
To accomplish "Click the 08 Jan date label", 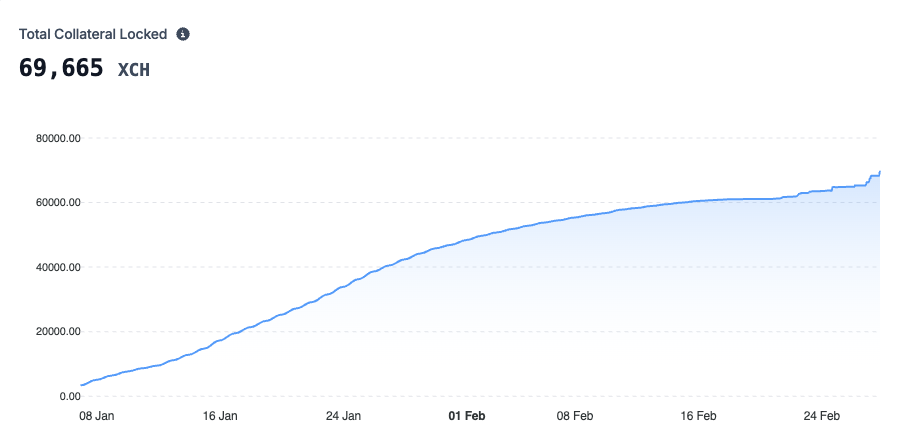I will click(x=96, y=416).
